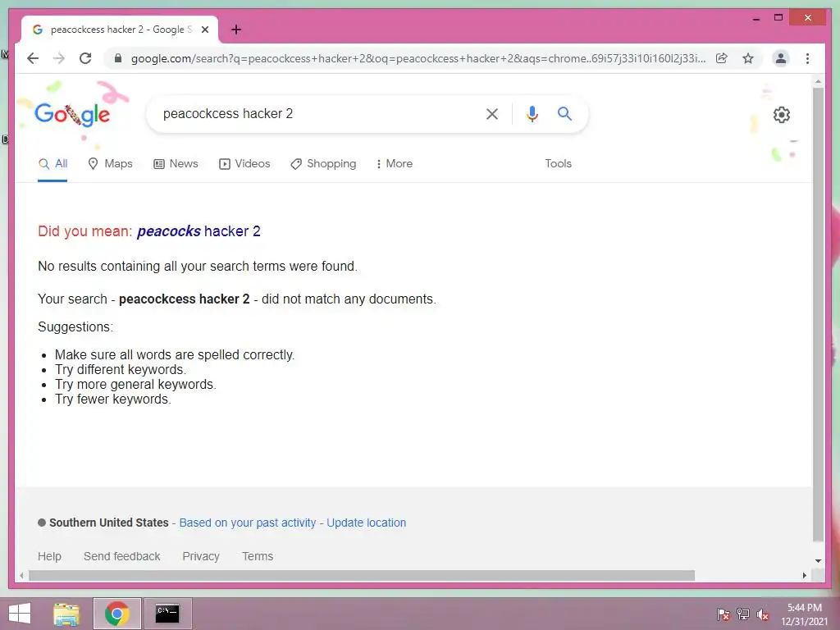Switch to the Maps tab

pos(110,164)
